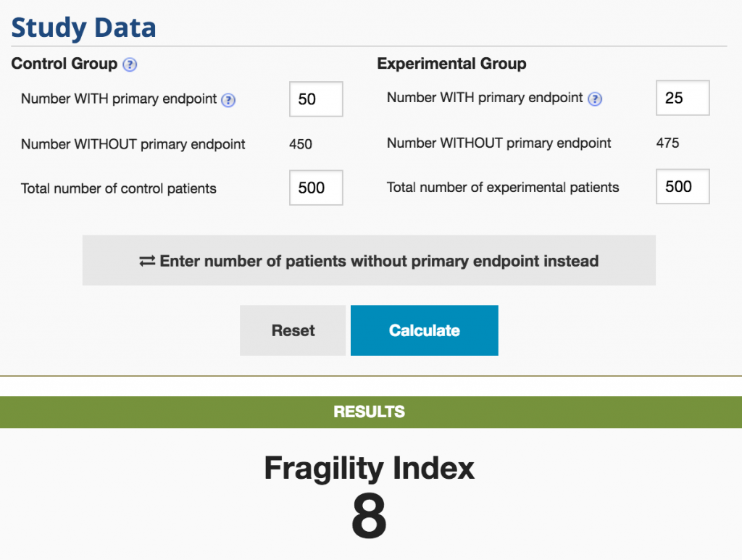Click the total control patients field showing 500

click(315, 188)
